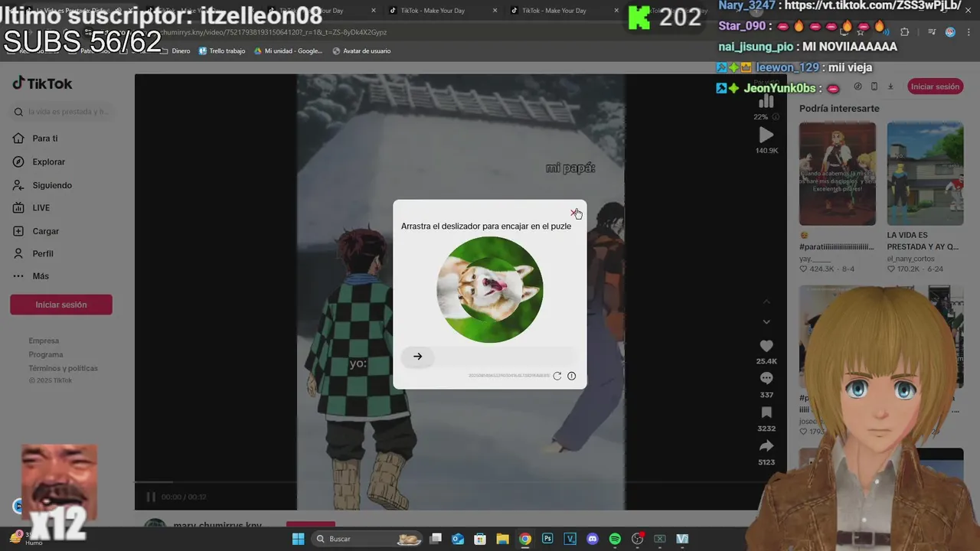Click the 140.9K play count icon
Screen dimensions: 980x551
coord(766,135)
